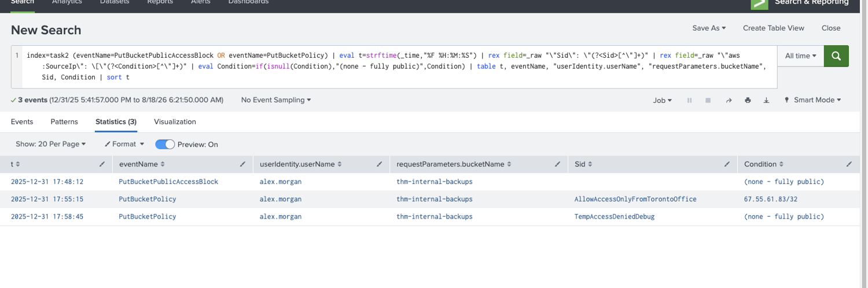The height and width of the screenshot is (288, 868).
Task: Edit the userIdentity.userName column pencil icon
Action: click(x=380, y=164)
